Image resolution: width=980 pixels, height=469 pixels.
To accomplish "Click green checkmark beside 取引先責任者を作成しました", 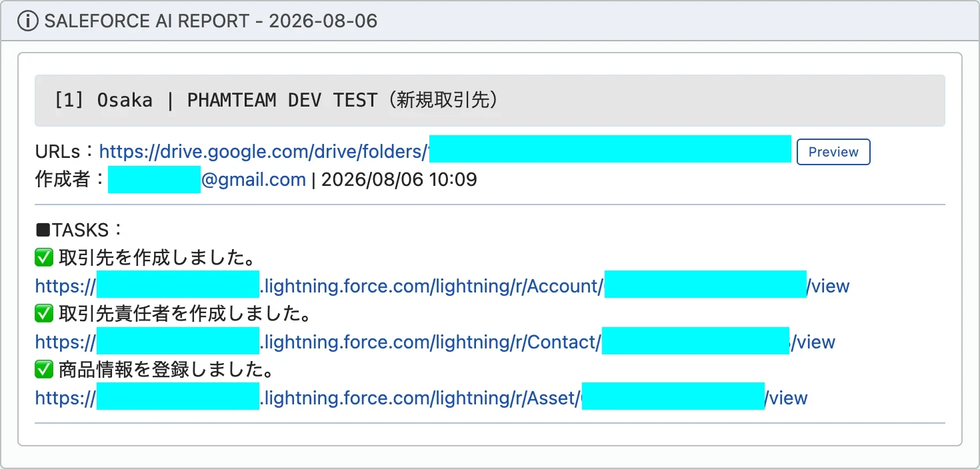I will [44, 313].
